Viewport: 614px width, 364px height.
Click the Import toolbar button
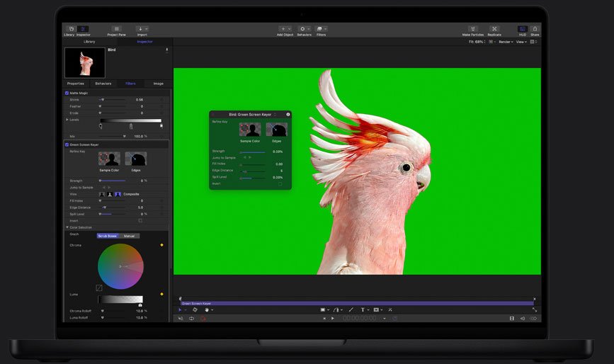(x=142, y=29)
